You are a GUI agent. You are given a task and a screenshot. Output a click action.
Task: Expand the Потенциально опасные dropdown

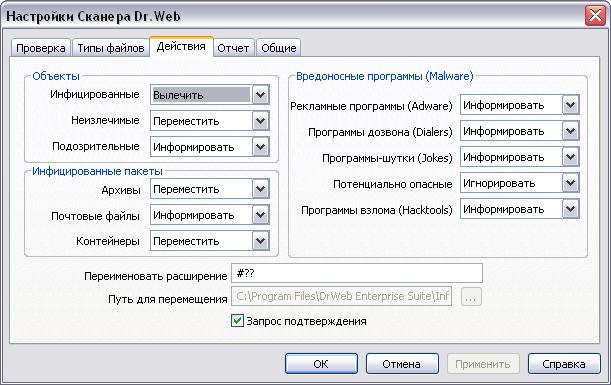tap(519, 183)
